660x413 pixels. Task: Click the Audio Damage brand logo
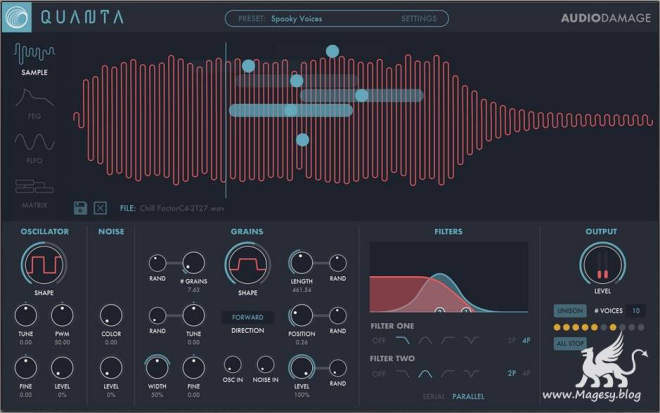[606, 18]
